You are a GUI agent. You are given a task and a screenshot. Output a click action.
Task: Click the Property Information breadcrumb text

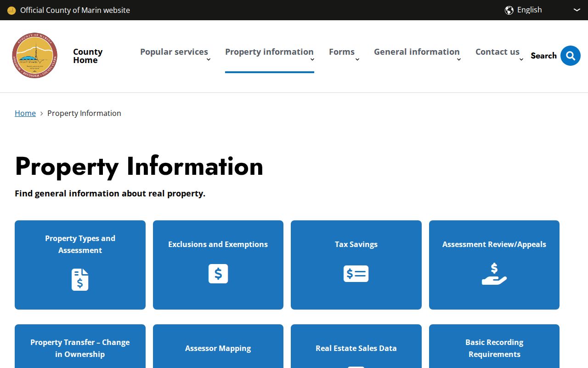pos(84,113)
